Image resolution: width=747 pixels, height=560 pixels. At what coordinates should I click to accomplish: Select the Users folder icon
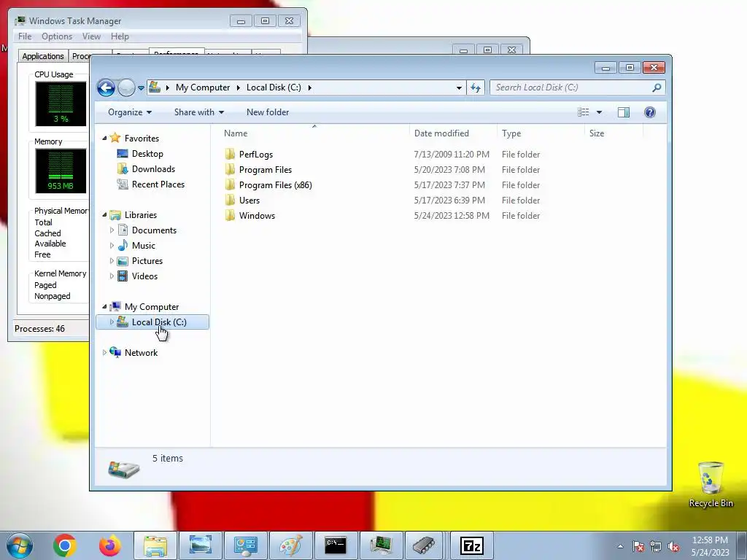230,200
